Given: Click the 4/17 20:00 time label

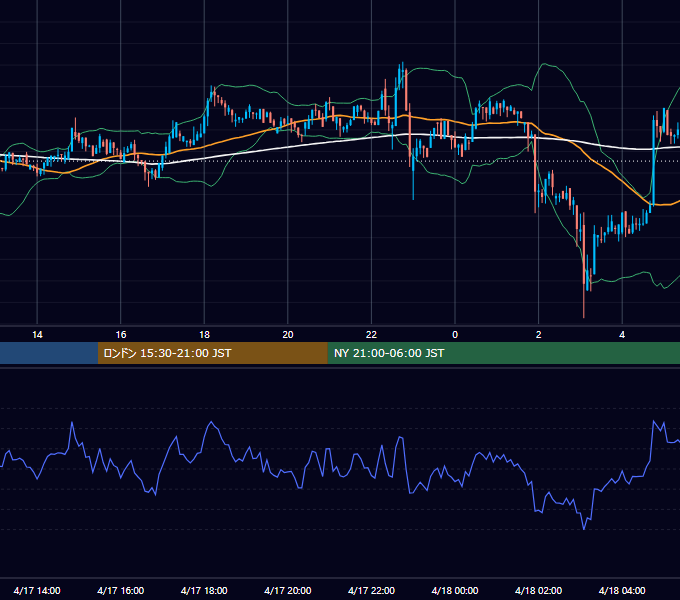Looking at the screenshot, I should pos(288,590).
